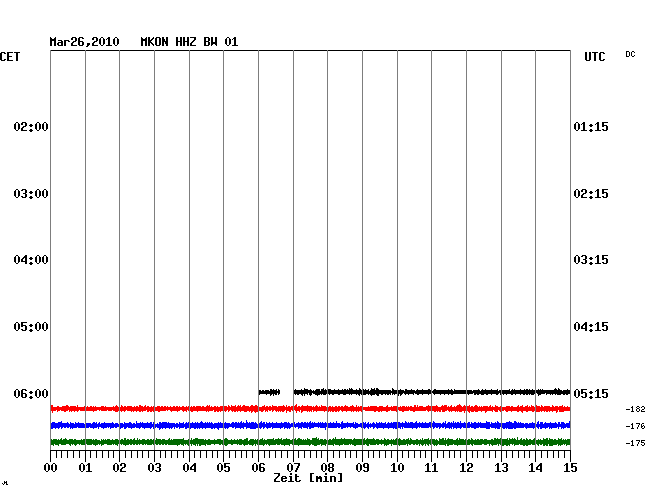Click minute tick label 01

85,468
